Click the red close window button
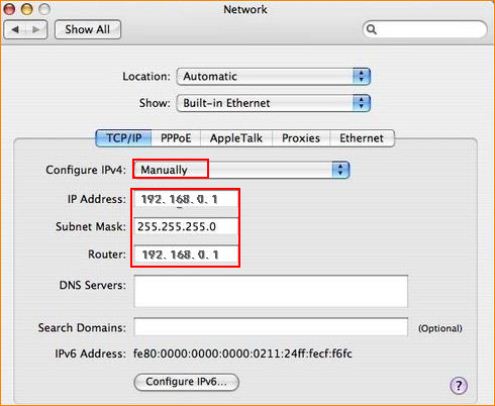The width and height of the screenshot is (495, 406). [9, 9]
